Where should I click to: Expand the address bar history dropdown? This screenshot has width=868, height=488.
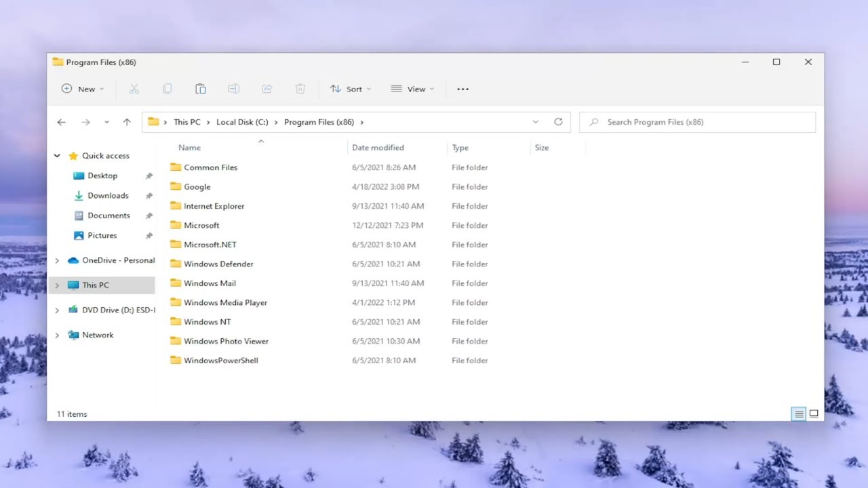tap(535, 122)
